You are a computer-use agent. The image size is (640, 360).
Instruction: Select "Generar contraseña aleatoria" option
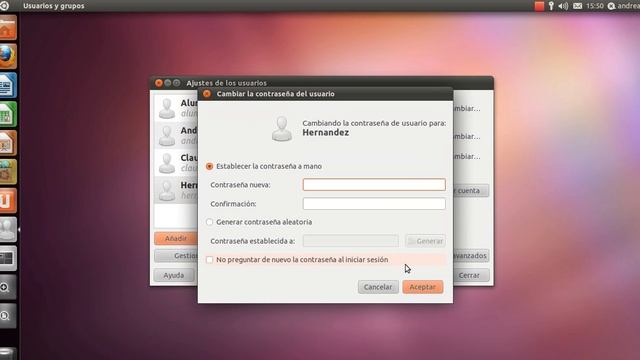[209, 222]
